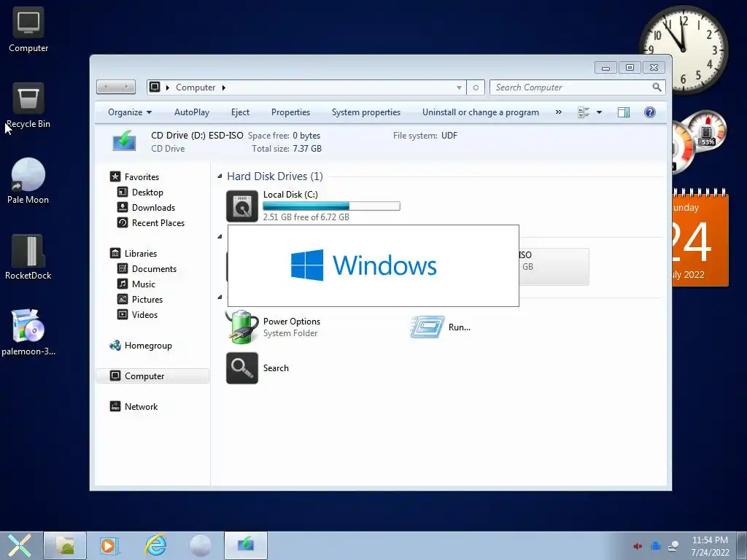Collapse the group above Power Options
This screenshot has height=560, width=747.
pyautogui.click(x=220, y=297)
